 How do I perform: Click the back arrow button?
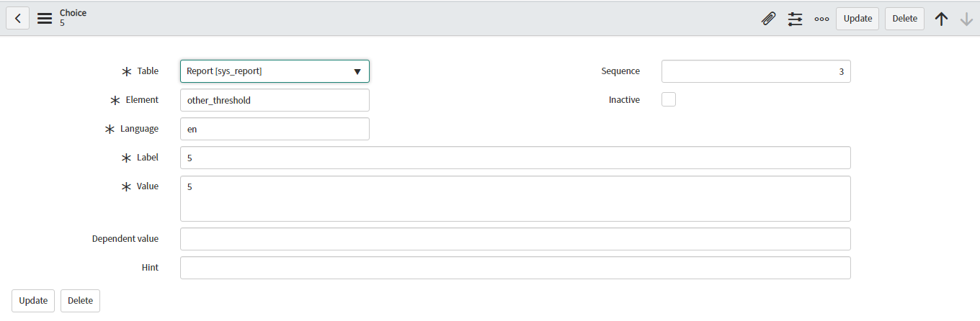coord(18,19)
